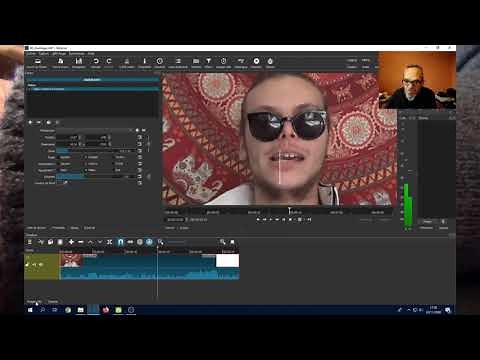Screen dimensions: 480x360
Task: Toggle ripple trim mode
Action: [140, 242]
